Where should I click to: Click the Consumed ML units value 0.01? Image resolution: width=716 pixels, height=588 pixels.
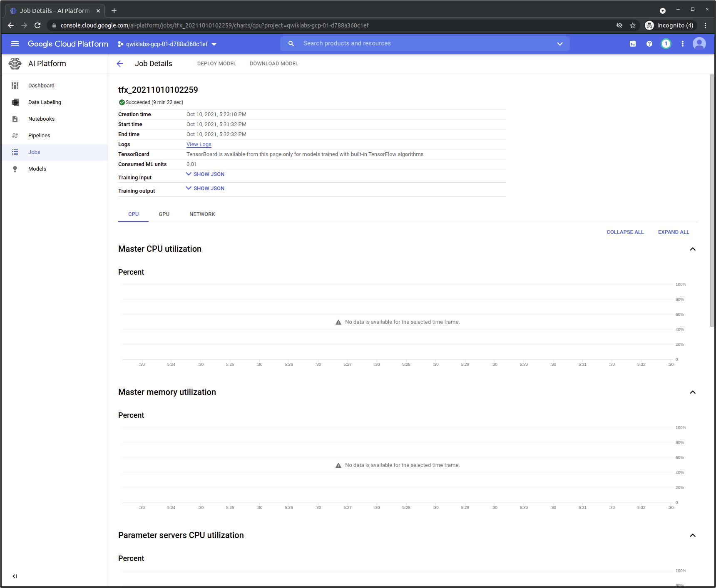pos(191,164)
